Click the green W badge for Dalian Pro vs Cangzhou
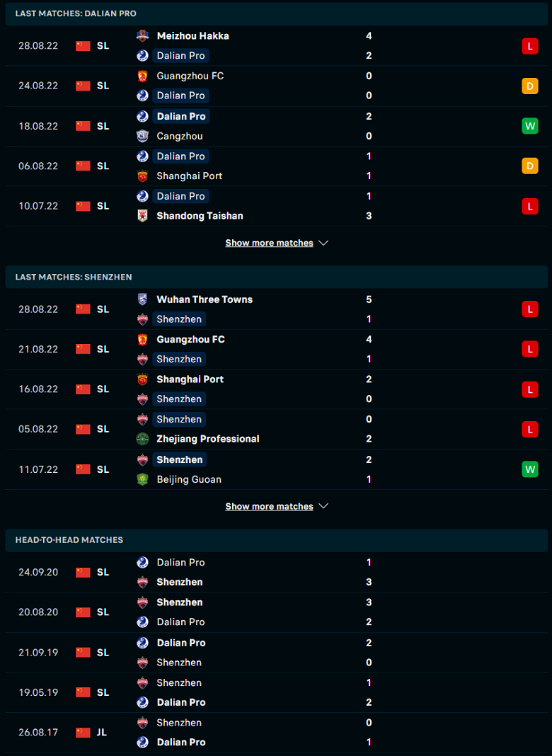 pos(530,126)
